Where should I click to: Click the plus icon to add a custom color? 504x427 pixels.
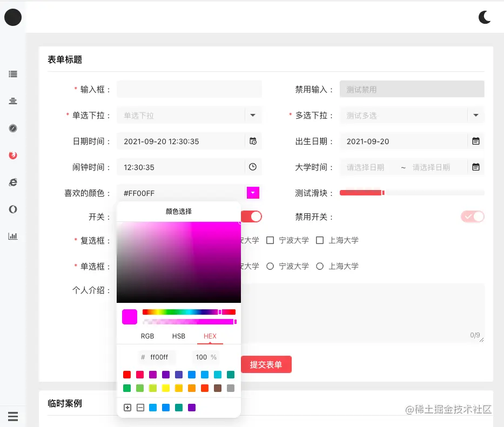pyautogui.click(x=127, y=408)
